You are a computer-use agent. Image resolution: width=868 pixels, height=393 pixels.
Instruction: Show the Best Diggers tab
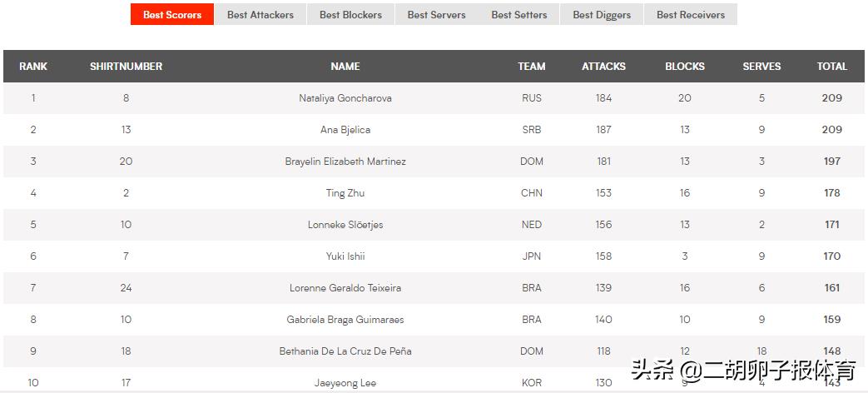(x=602, y=14)
